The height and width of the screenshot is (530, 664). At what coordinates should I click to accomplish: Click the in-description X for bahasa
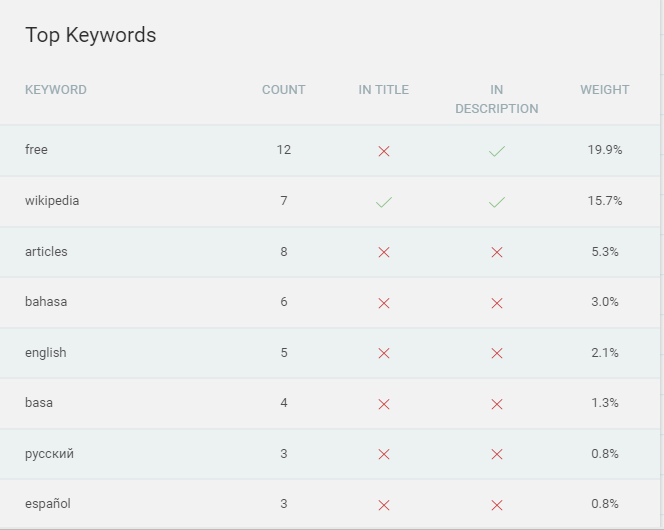[x=497, y=303]
